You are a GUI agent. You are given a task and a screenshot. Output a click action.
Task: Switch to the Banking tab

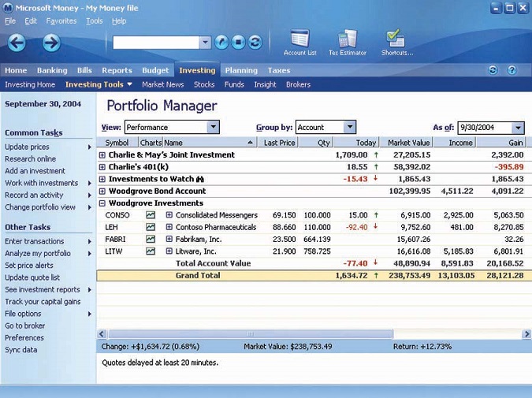52,70
